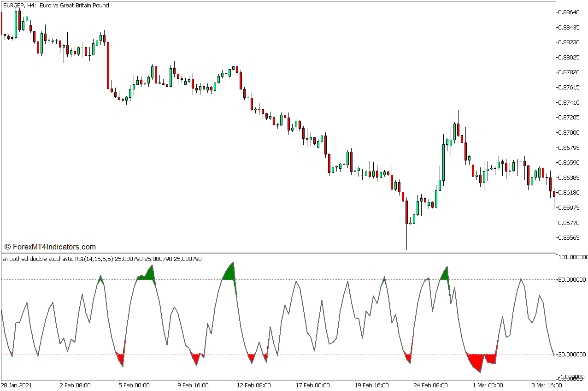Image resolution: width=588 pixels, height=391 pixels.
Task: Select the 17 Feb 00:00 time label
Action: pos(312,385)
